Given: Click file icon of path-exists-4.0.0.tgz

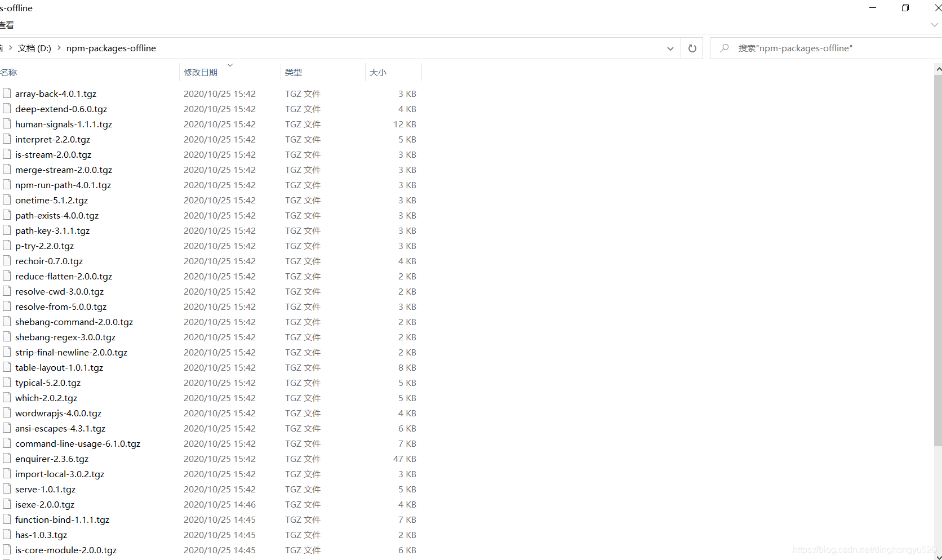Looking at the screenshot, I should tap(7, 215).
